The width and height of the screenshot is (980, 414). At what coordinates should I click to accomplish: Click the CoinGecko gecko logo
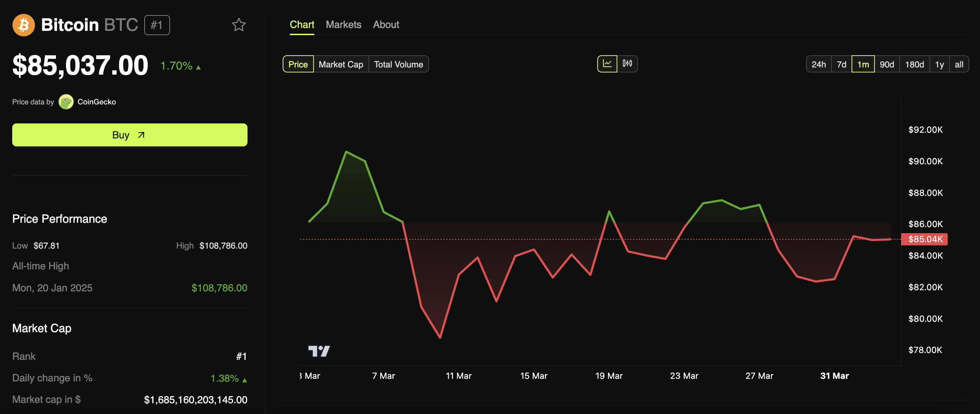tap(66, 102)
